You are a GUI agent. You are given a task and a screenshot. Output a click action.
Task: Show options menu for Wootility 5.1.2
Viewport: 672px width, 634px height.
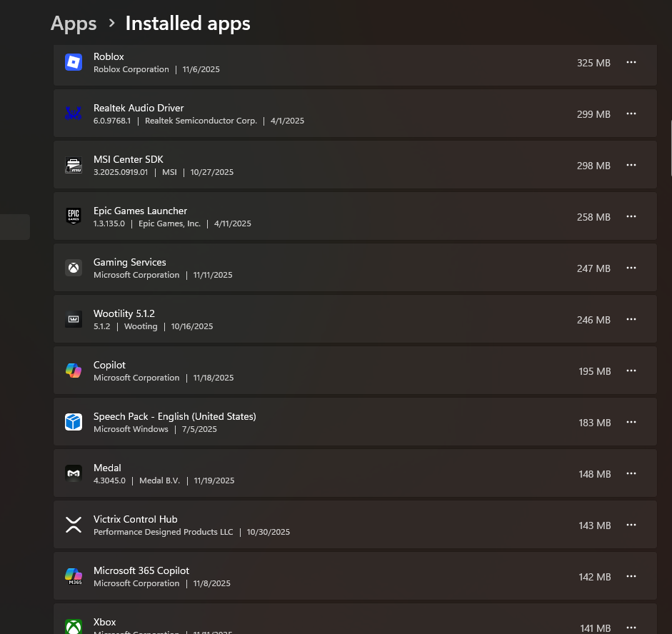[x=631, y=319]
